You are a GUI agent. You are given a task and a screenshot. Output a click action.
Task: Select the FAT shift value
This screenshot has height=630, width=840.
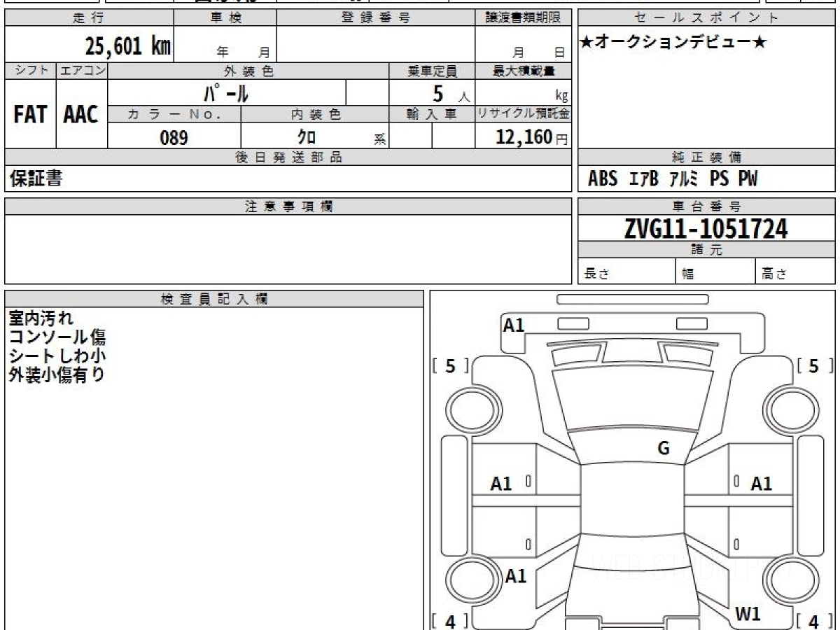[x=30, y=115]
